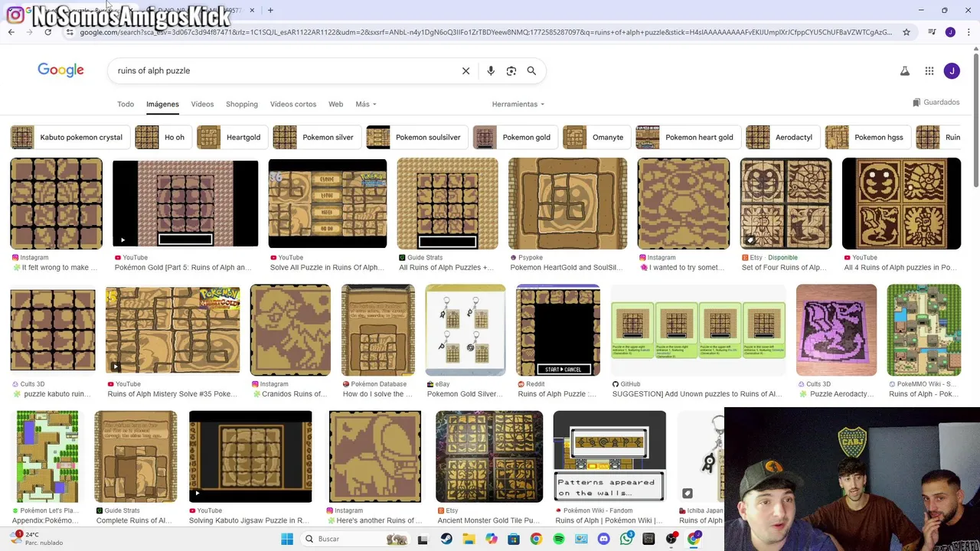Go to Google home via logo

(60, 70)
